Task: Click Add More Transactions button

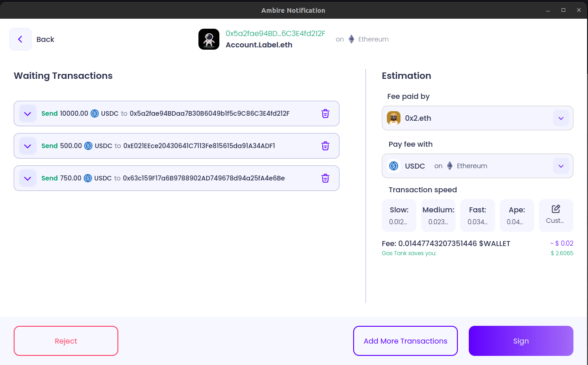Action: coord(406,341)
